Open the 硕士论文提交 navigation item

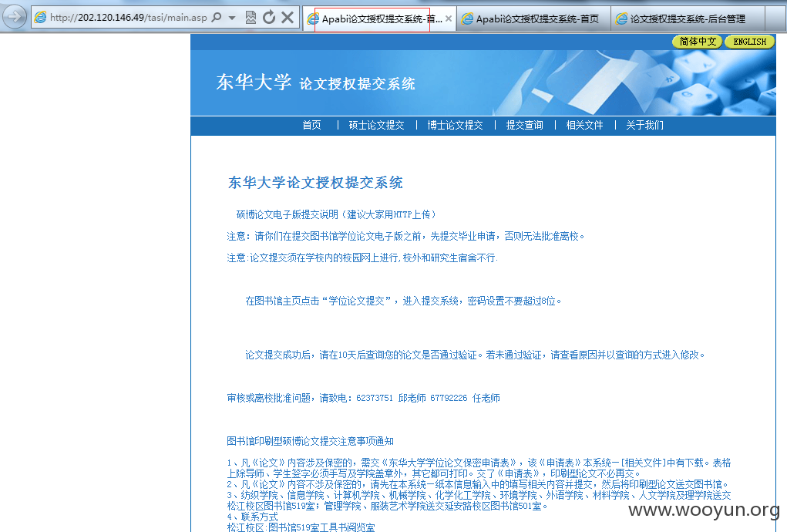(376, 125)
